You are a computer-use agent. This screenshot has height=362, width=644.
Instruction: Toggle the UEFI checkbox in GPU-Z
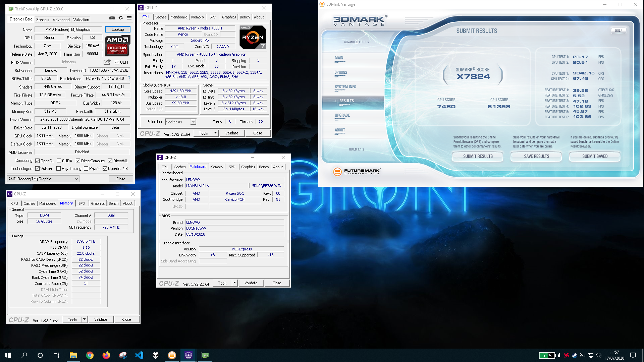coord(117,62)
